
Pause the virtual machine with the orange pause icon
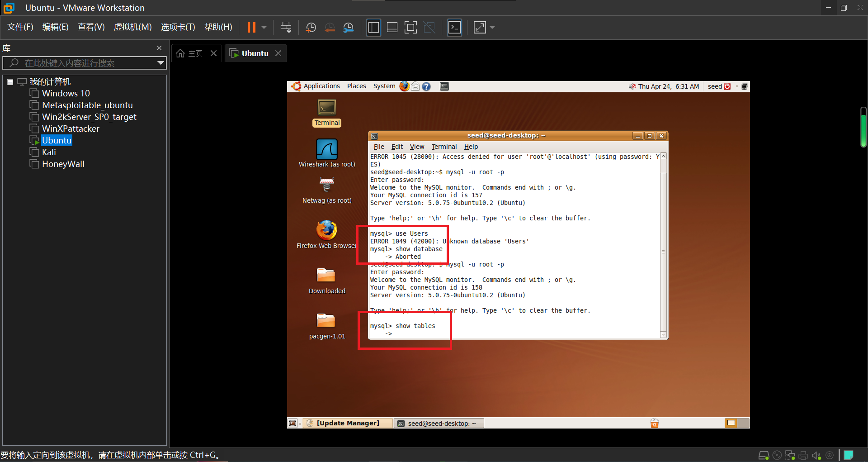click(x=251, y=28)
